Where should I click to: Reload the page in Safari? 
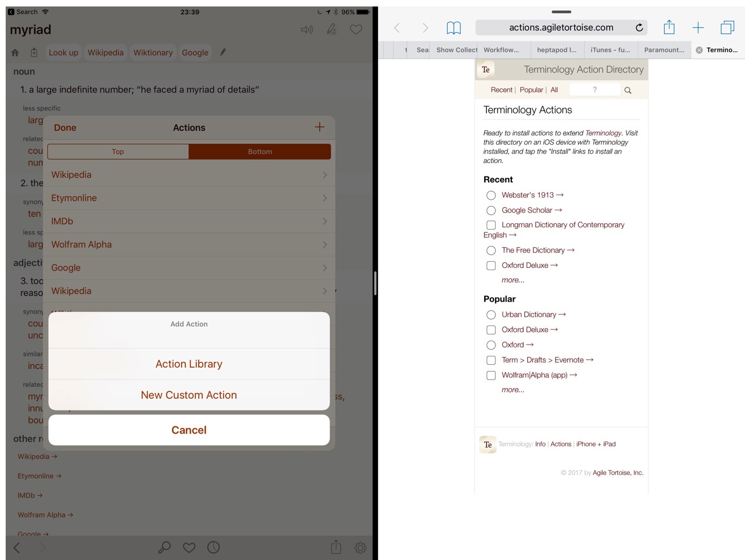coord(639,27)
